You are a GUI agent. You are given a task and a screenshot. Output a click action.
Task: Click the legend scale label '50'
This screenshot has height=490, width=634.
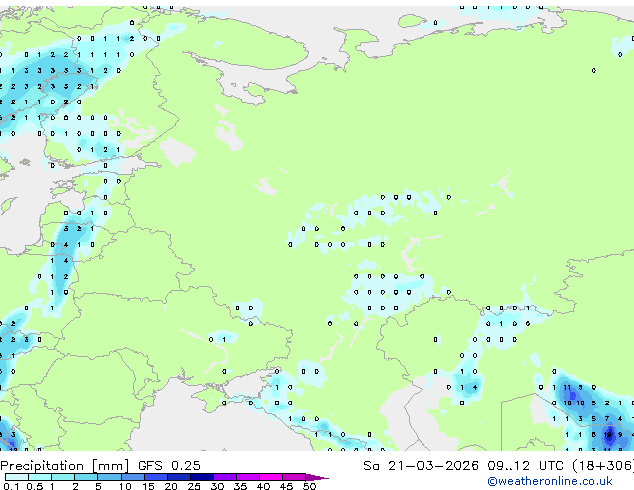[309, 486]
